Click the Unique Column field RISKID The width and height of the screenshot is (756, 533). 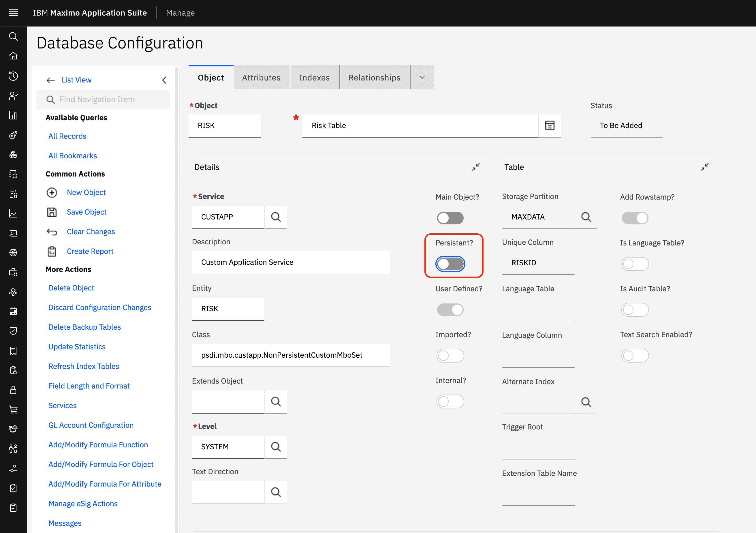tap(538, 263)
